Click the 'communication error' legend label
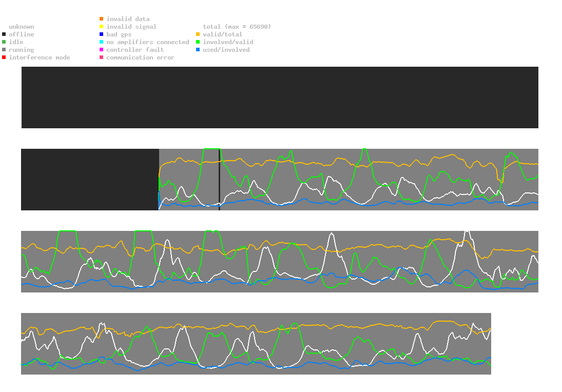562x392 pixels. point(141,57)
